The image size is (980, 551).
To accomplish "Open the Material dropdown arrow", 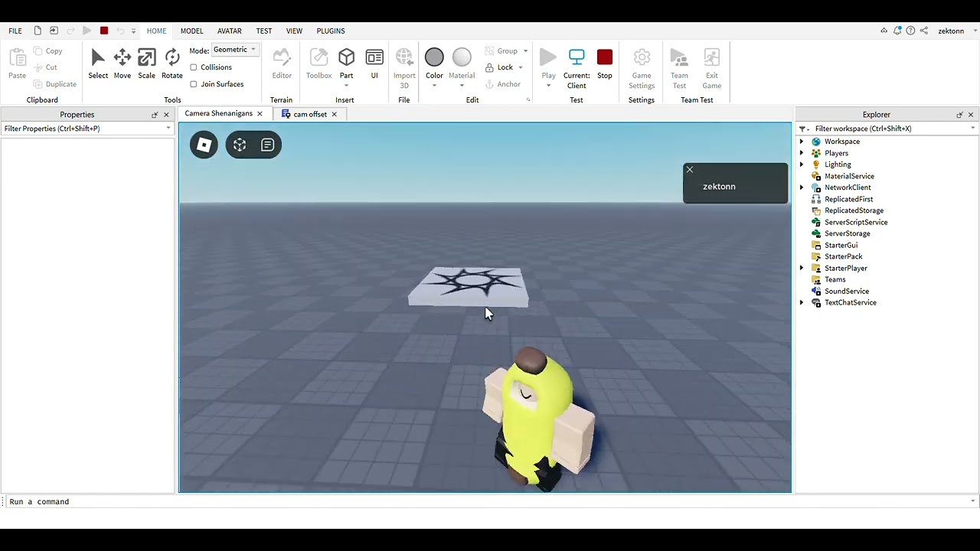I will click(x=462, y=85).
